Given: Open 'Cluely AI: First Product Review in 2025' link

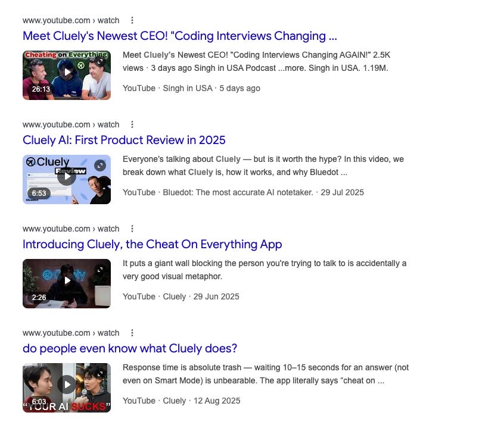Looking at the screenshot, I should pos(124,140).
